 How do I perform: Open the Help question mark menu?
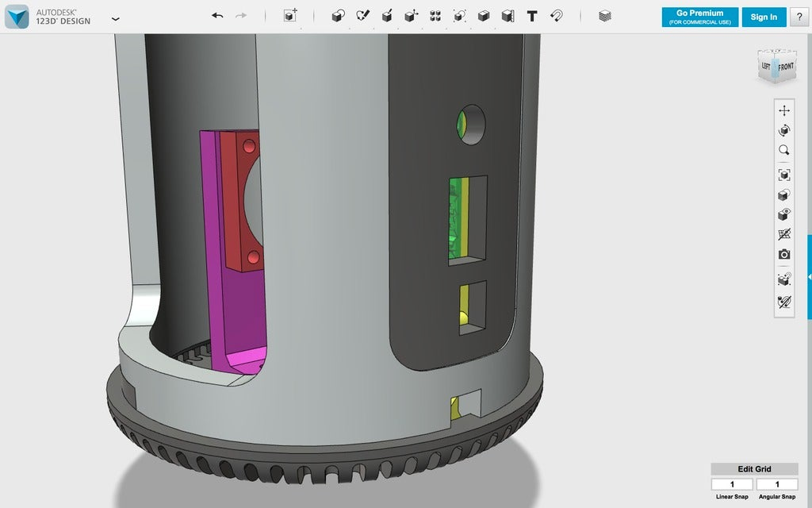(x=799, y=17)
